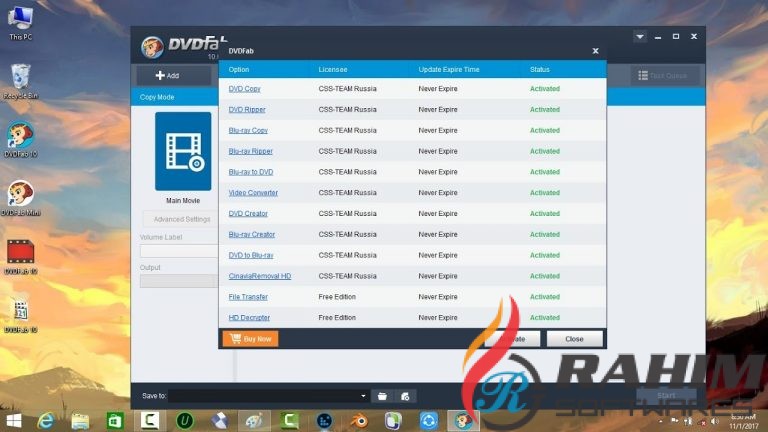Open the Windows Start button

coord(14,421)
